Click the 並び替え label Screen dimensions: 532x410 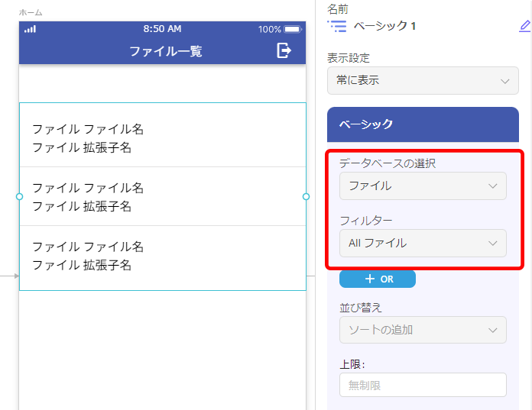(361, 308)
